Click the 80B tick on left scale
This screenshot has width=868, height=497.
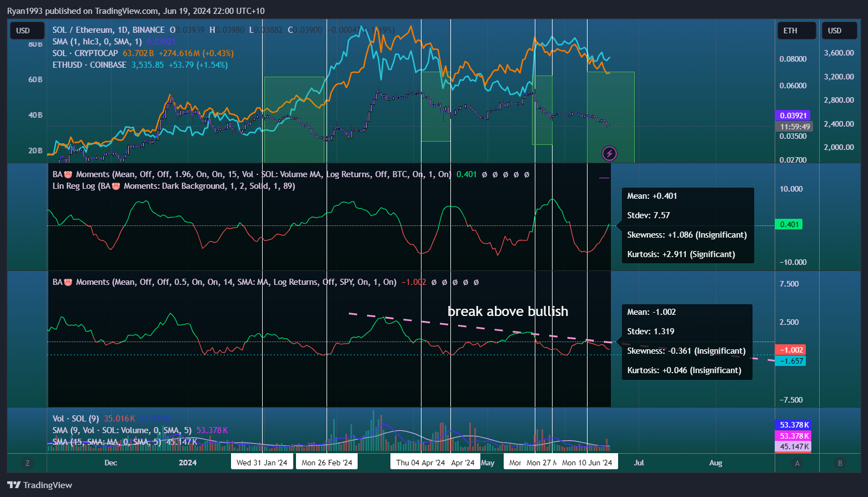tap(36, 44)
